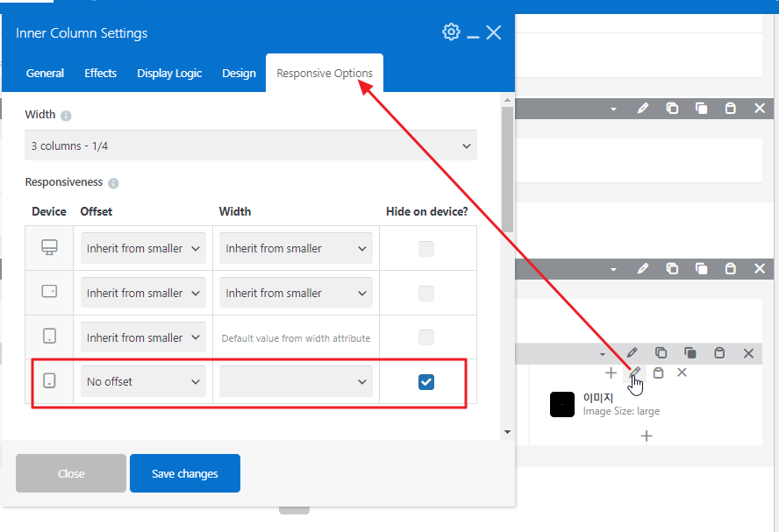Edit the topmost dark gray row via pencil icon
The width and height of the screenshot is (779, 532).
click(x=643, y=108)
